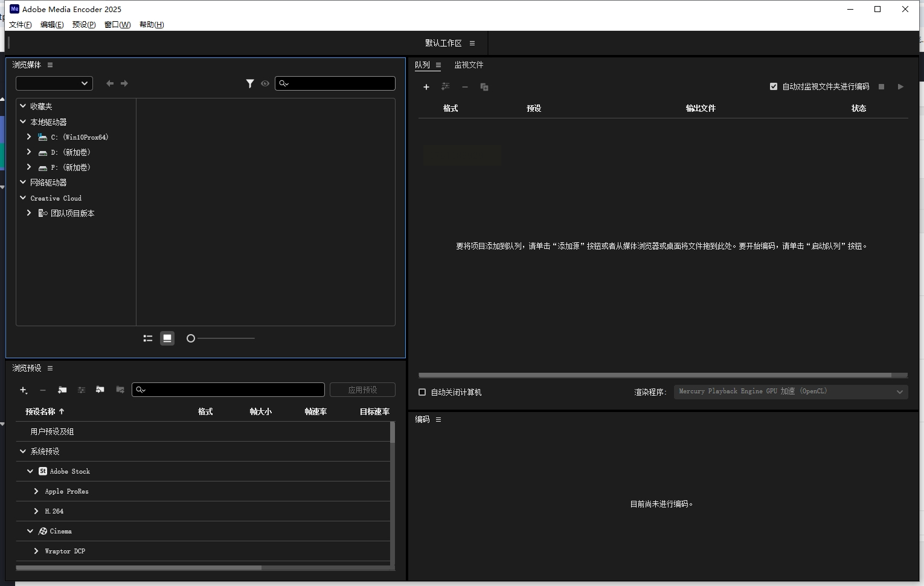Open the 渲染程序 renderer dropdown
Image resolution: width=924 pixels, height=586 pixels.
791,391
